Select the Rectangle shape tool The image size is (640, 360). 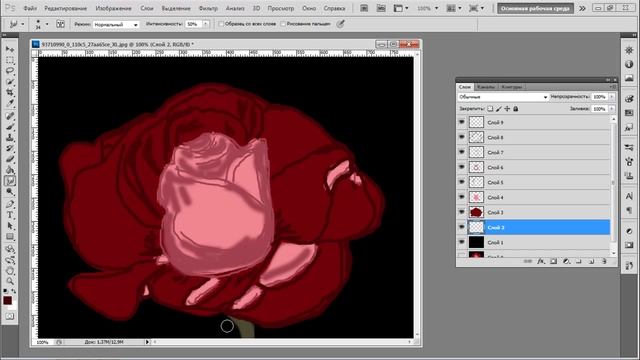coord(10,237)
